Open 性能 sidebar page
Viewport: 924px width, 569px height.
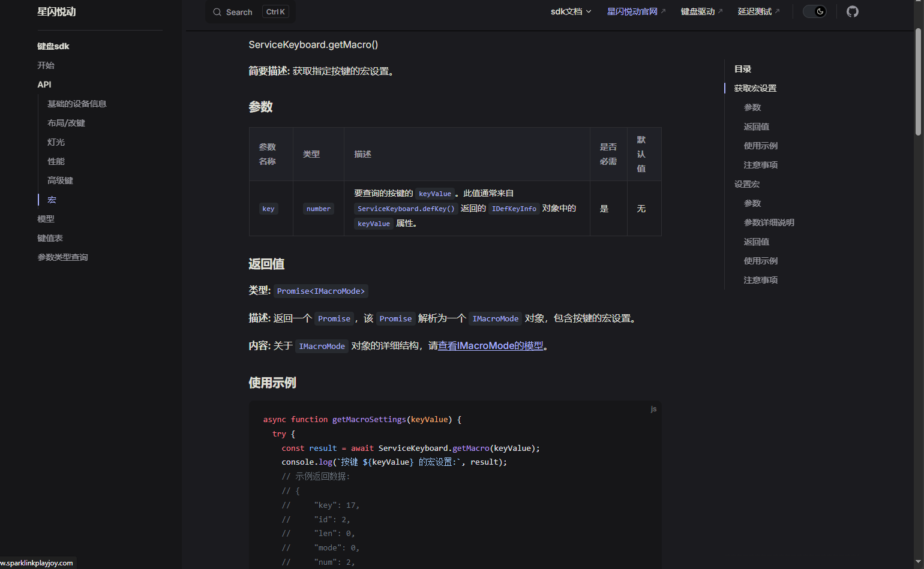[56, 161]
